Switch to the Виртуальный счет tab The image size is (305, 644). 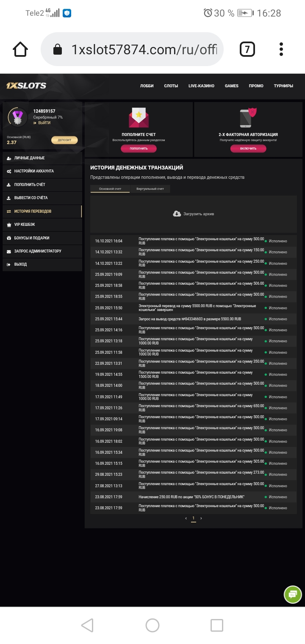150,189
